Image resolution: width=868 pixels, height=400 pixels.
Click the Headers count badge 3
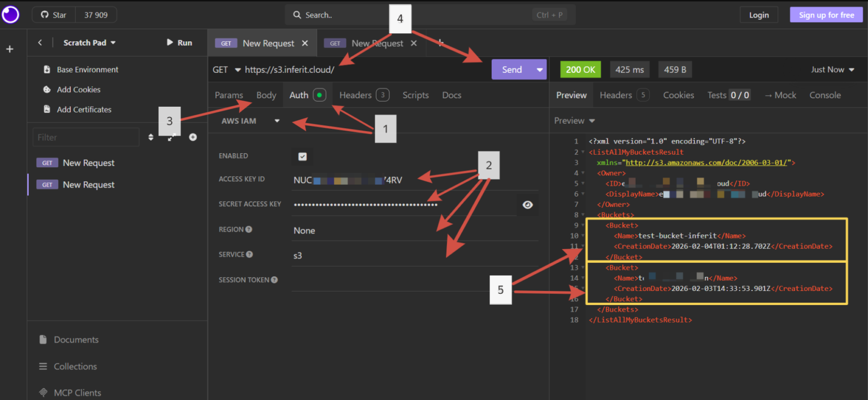[x=383, y=95]
